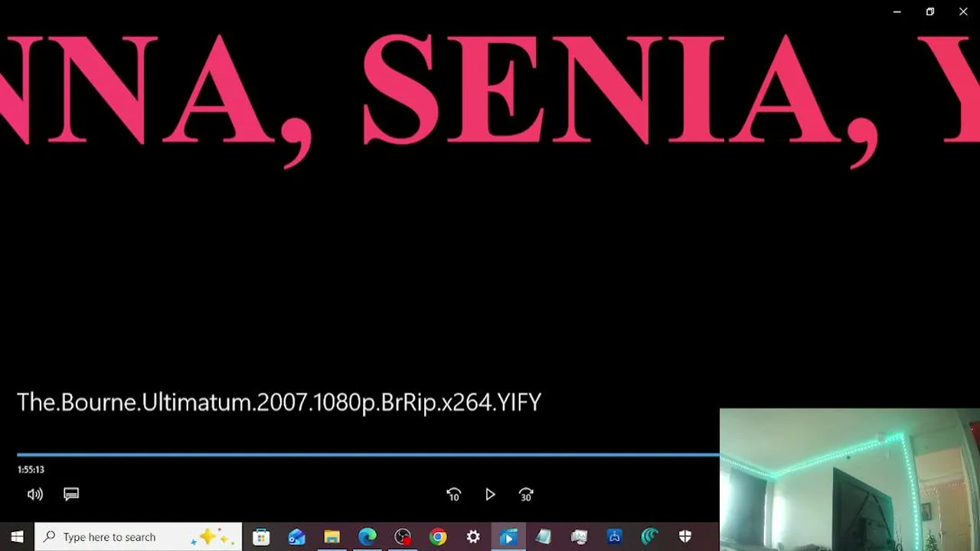
Task: Open Microsoft Store from taskbar
Action: 261,537
